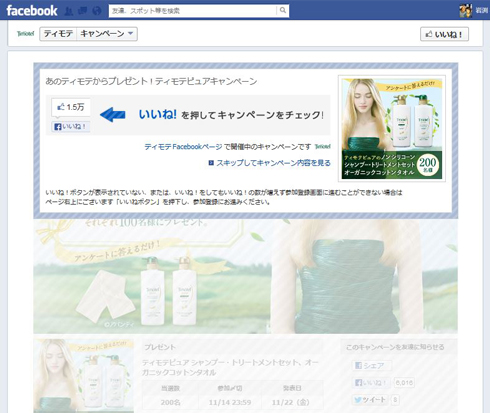This screenshot has height=413, width=490.
Task: Open the user profile avatar
Action: click(x=466, y=11)
